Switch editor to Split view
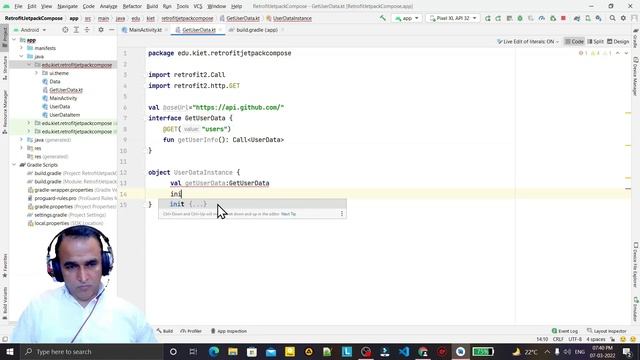The height and width of the screenshot is (360, 640). tap(595, 42)
